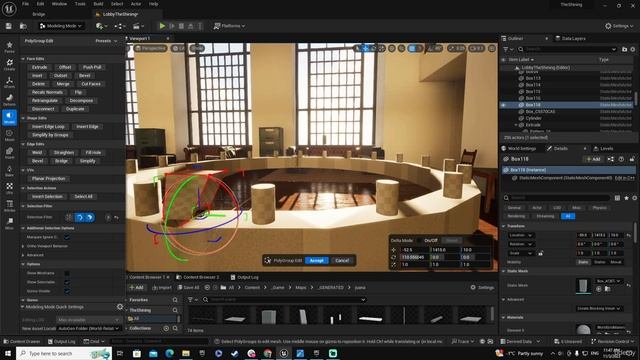Toggle the Scale lock icon
640x360 pixels.
coord(541,253)
